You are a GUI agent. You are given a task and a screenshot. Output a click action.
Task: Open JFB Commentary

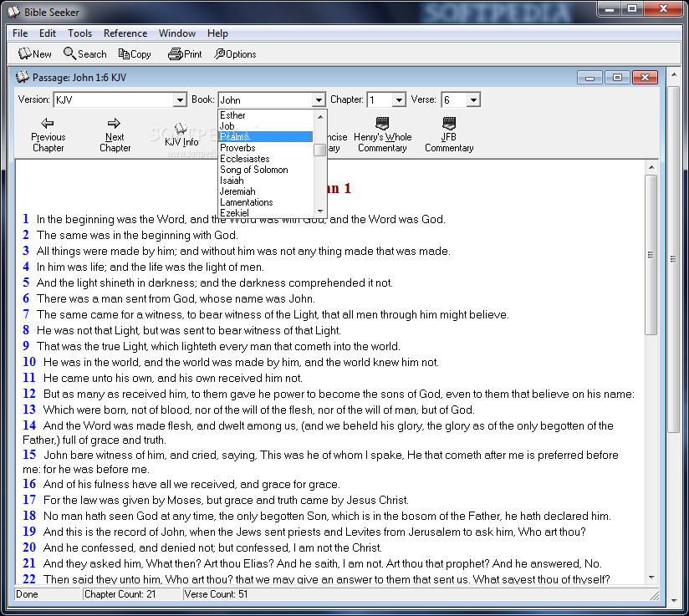tap(449, 135)
